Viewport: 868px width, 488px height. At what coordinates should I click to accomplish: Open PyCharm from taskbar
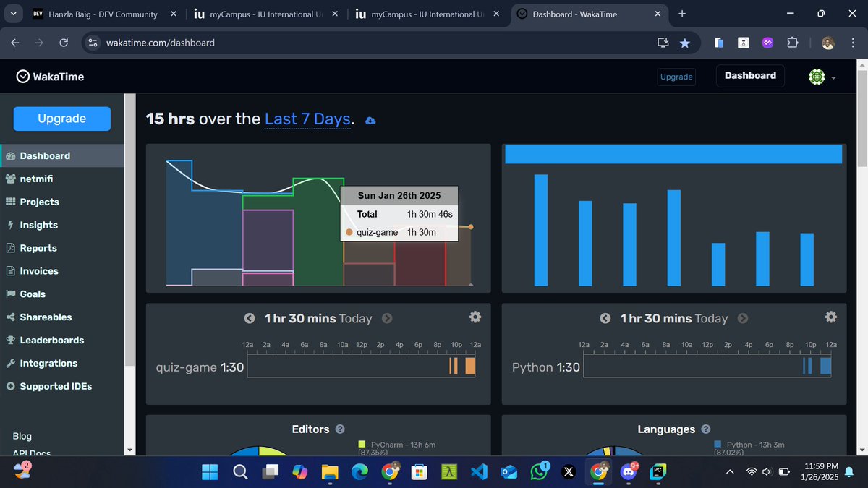(658, 472)
